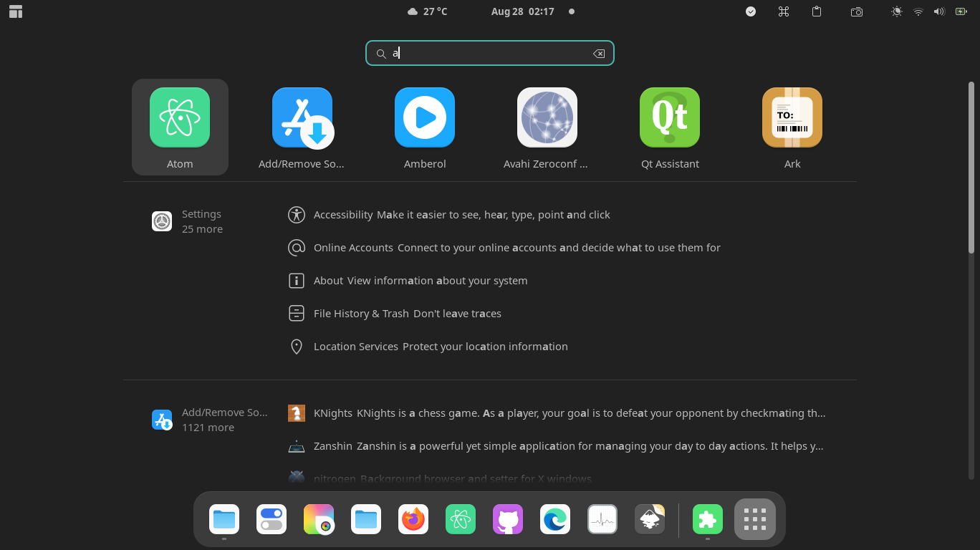Screen dimensions: 980x550
Task: Launch the Atom app result
Action: tap(180, 127)
